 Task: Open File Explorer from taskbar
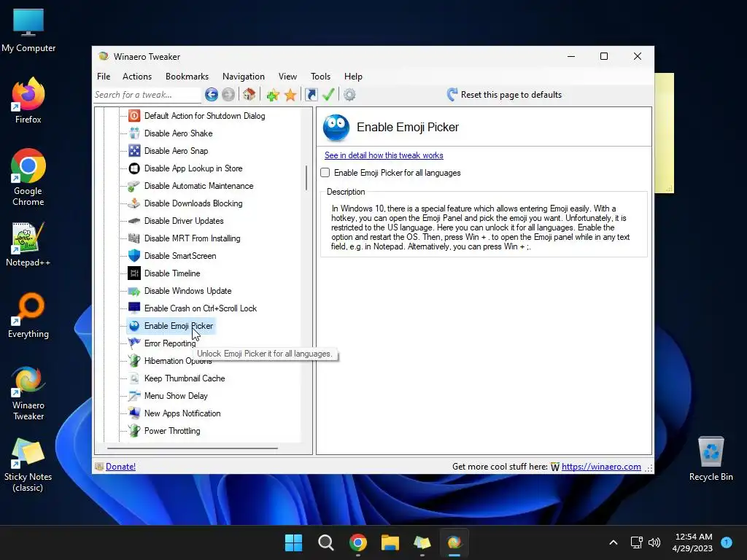tap(390, 542)
